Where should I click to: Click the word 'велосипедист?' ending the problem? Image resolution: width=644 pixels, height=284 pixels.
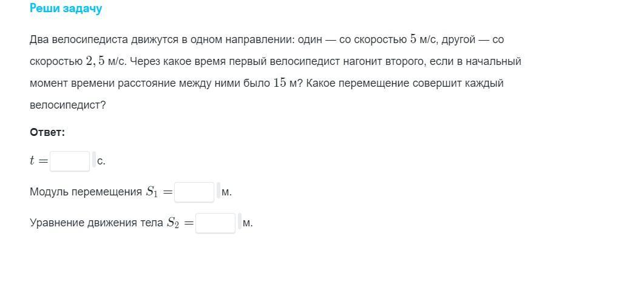coord(68,105)
